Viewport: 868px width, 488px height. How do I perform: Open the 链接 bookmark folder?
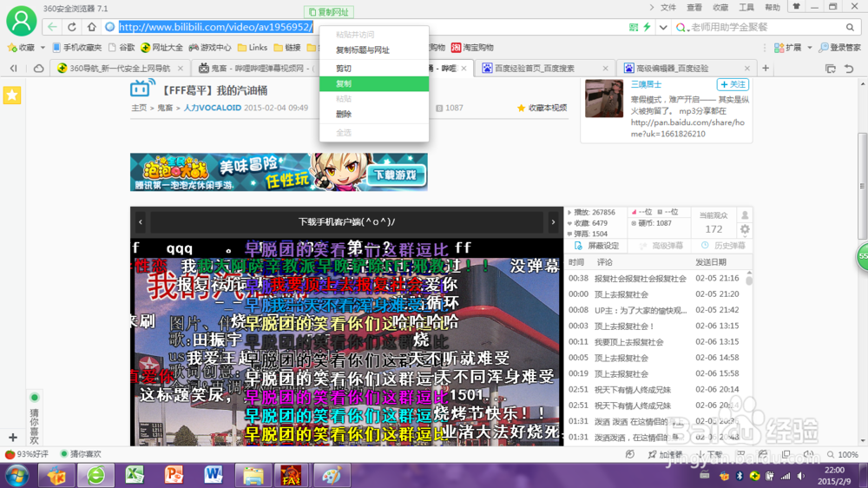287,48
